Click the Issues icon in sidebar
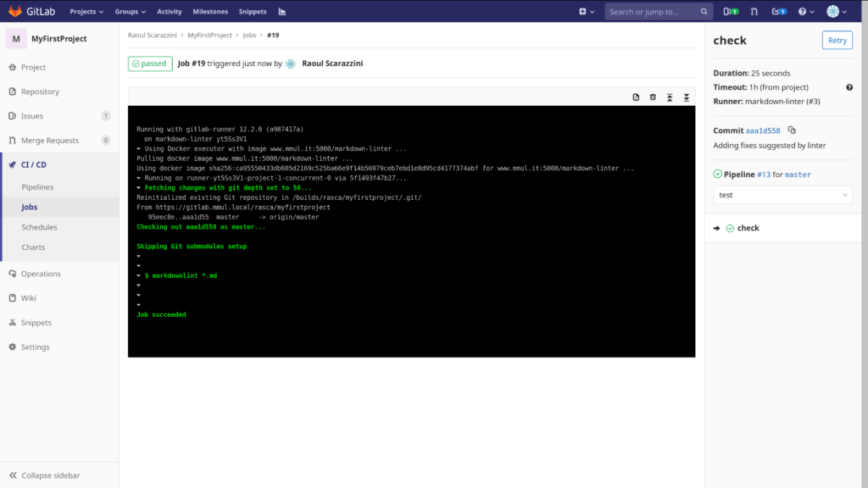 pyautogui.click(x=12, y=115)
